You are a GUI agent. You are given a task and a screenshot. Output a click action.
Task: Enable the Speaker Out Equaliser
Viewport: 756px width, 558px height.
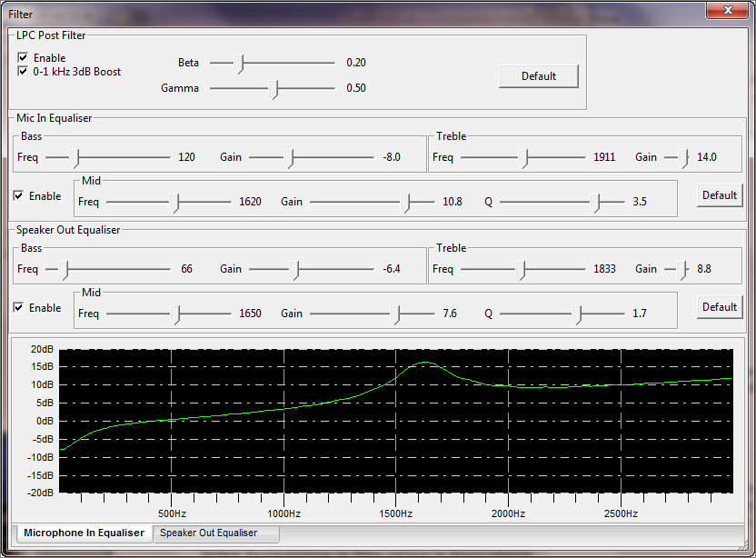[21, 307]
